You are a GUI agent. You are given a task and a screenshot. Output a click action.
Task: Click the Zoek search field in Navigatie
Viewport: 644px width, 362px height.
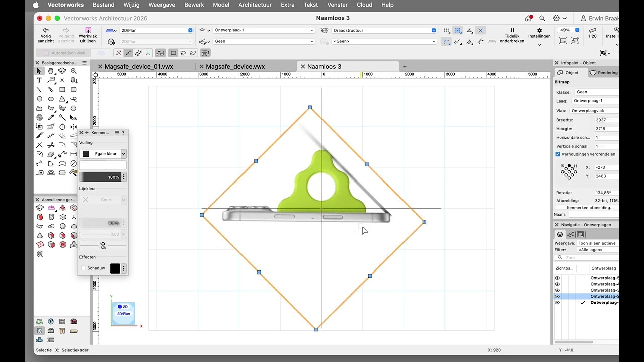pyautogui.click(x=588, y=258)
